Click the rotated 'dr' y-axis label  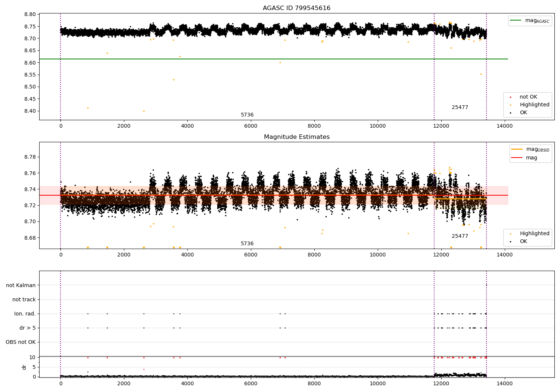click(24, 367)
